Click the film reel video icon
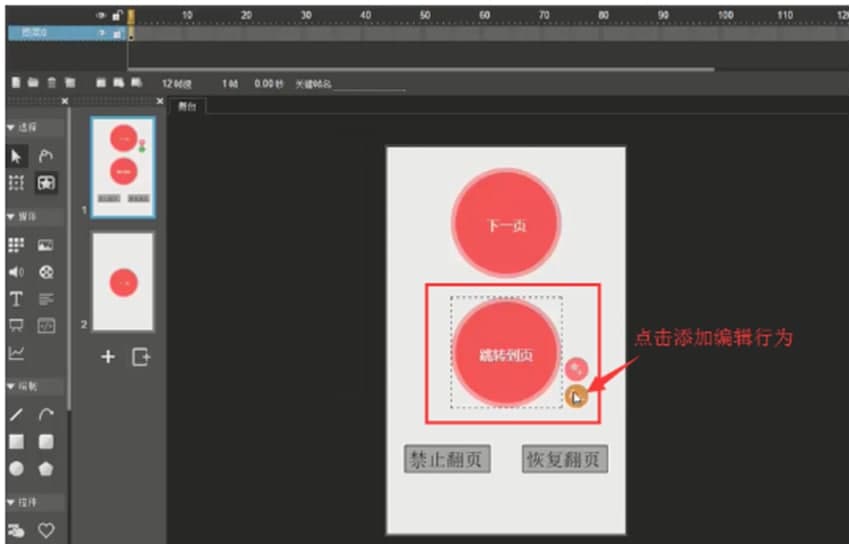This screenshot has height=546, width=851. pos(46,272)
